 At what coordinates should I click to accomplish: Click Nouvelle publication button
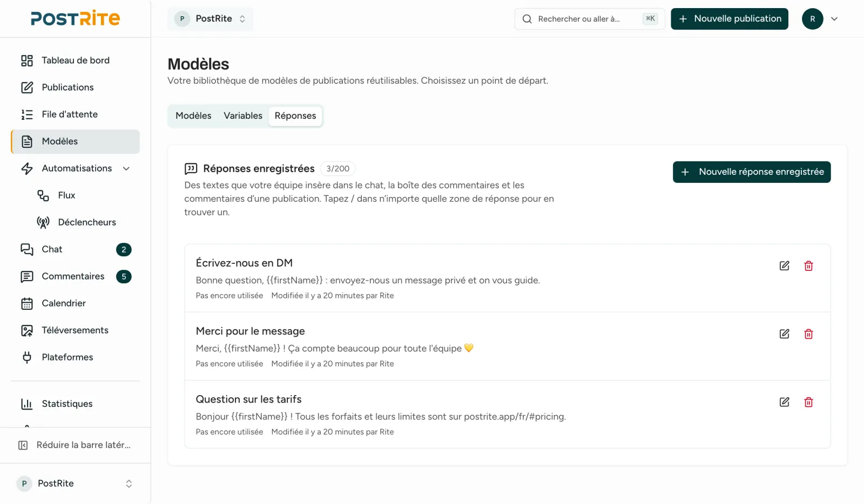[730, 19]
